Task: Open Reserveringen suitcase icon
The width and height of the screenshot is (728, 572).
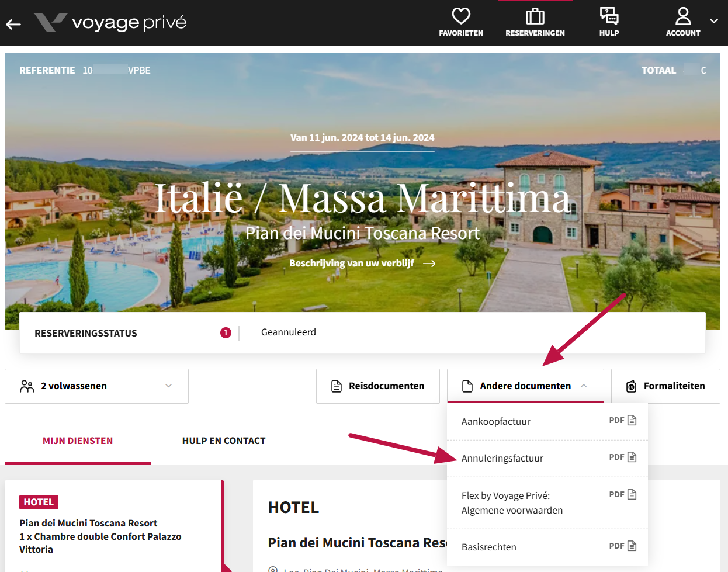Action: (535, 16)
